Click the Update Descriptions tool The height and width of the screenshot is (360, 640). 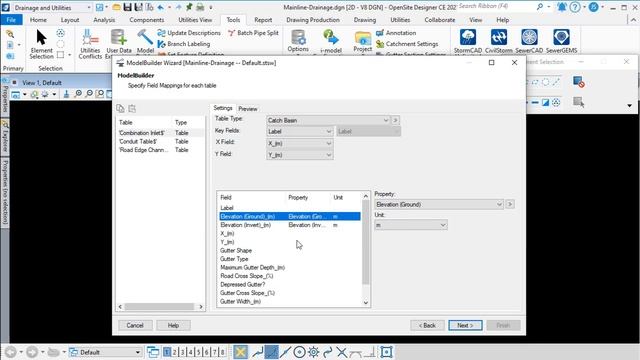(189, 33)
